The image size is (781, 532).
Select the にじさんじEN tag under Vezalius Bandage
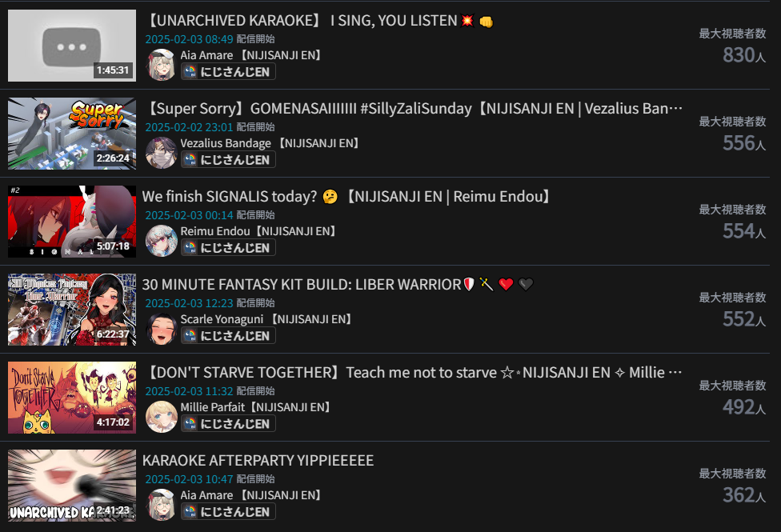pyautogui.click(x=228, y=160)
